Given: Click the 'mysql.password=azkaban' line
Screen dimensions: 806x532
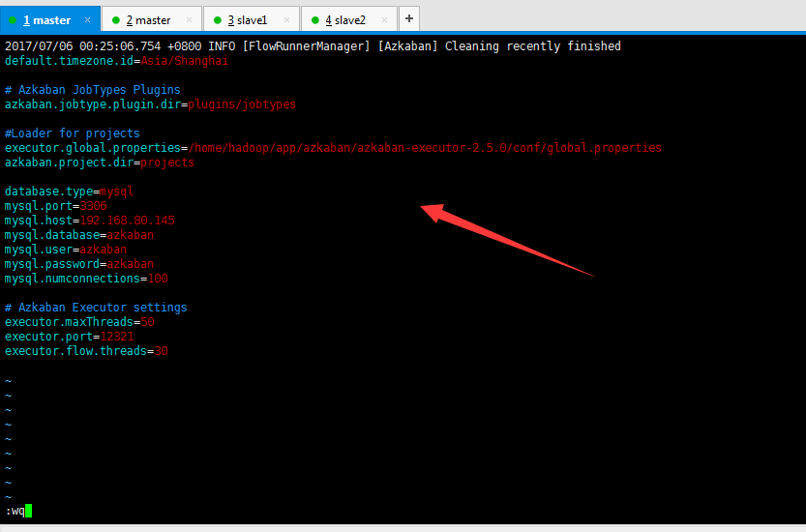Looking at the screenshot, I should click(79, 264).
